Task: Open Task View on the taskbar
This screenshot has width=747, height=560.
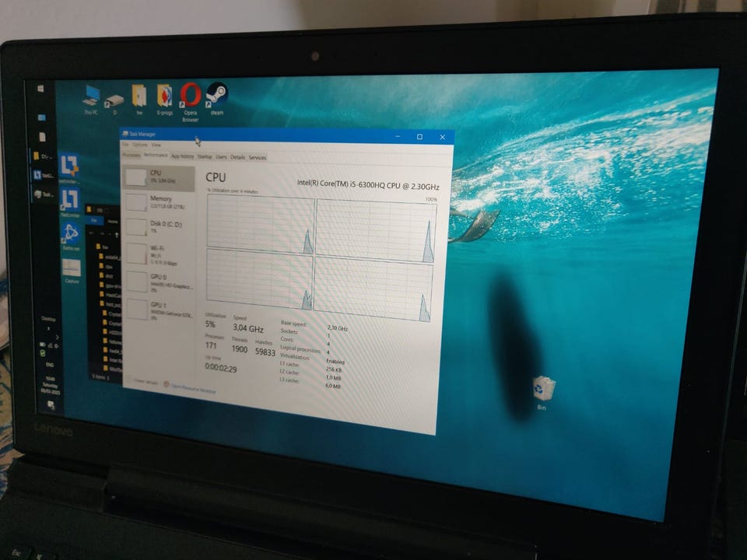Action: 41,117
